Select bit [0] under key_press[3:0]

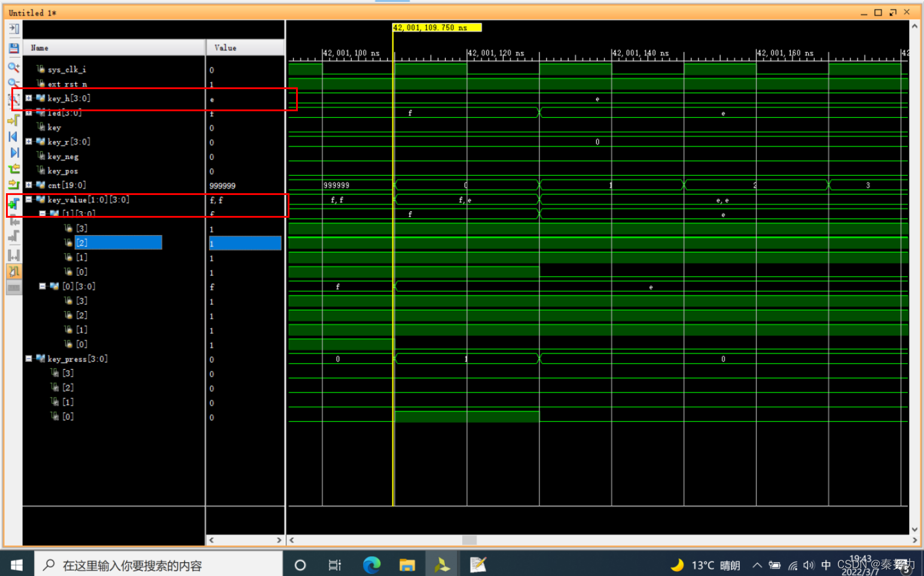pos(68,416)
